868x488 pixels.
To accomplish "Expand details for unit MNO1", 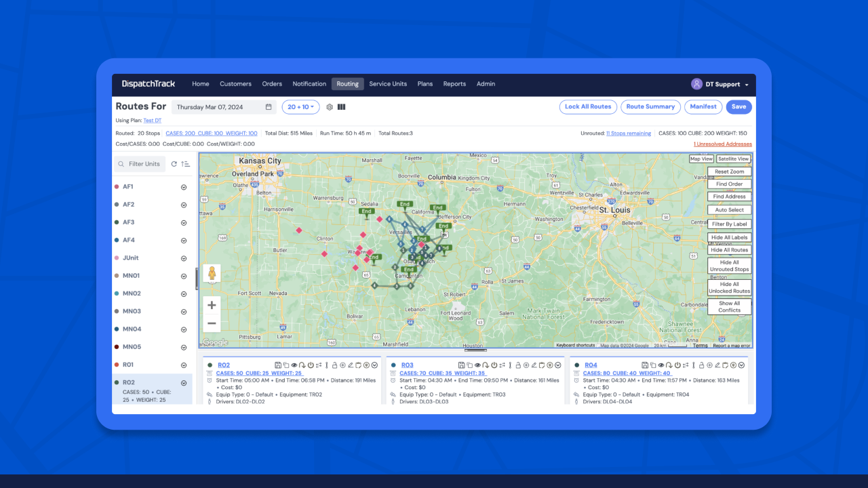I will click(183, 275).
